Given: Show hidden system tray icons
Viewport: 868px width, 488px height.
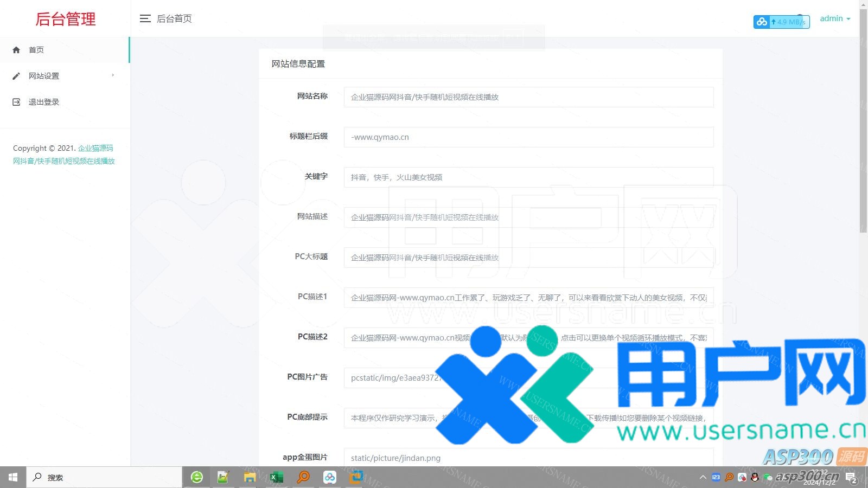Looking at the screenshot, I should [x=703, y=477].
